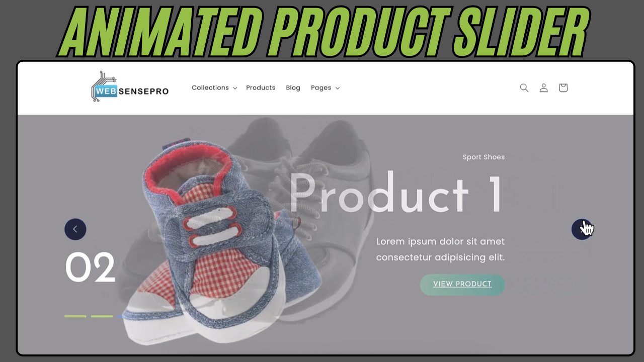Open the Collections menu
The height and width of the screenshot is (362, 644).
click(x=210, y=87)
